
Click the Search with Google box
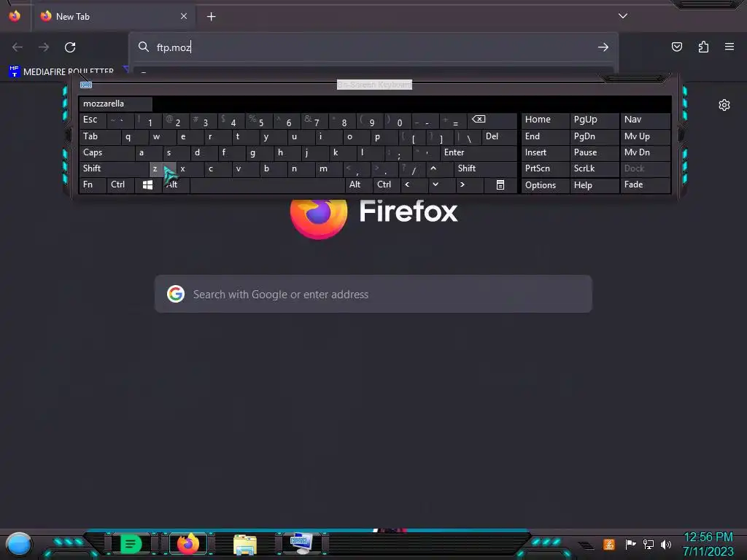click(373, 294)
